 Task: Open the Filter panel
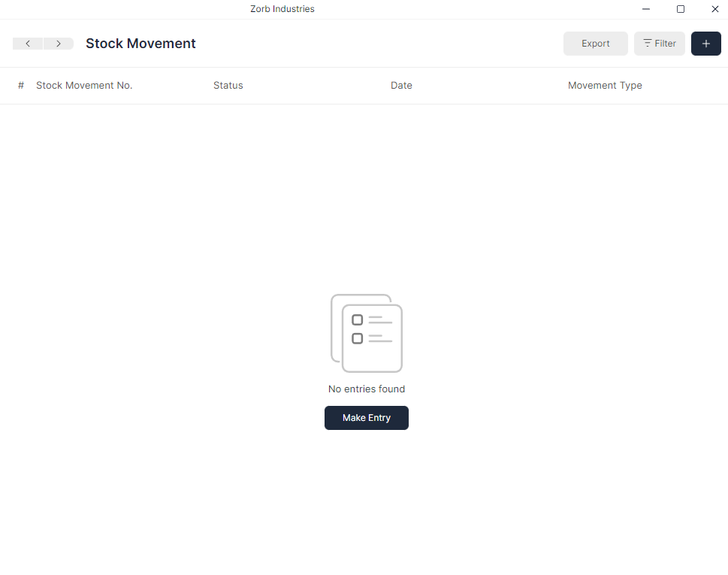(x=659, y=43)
